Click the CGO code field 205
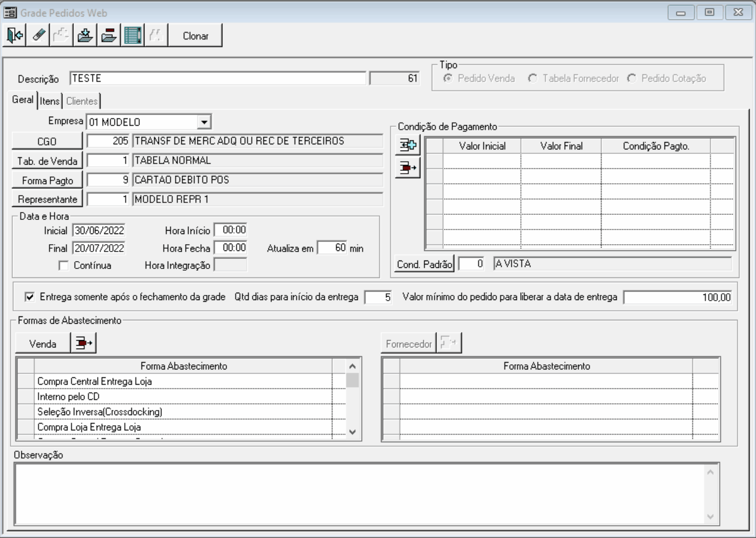The height and width of the screenshot is (538, 756). [x=108, y=141]
